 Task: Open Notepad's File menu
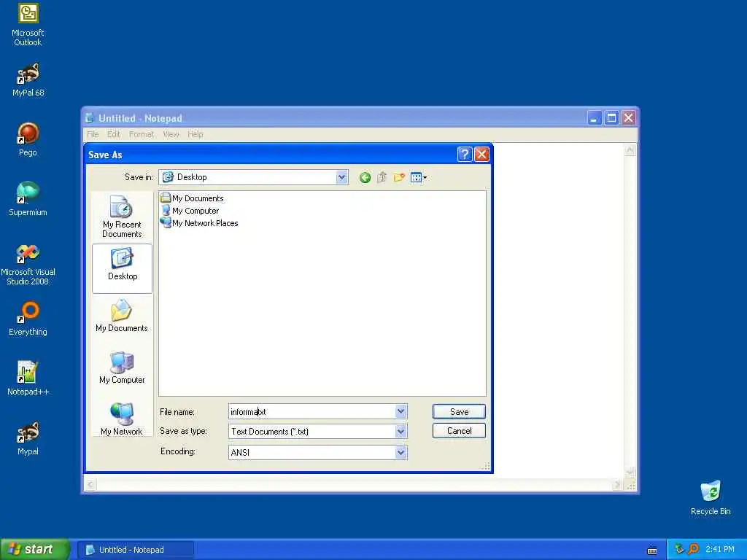93,134
